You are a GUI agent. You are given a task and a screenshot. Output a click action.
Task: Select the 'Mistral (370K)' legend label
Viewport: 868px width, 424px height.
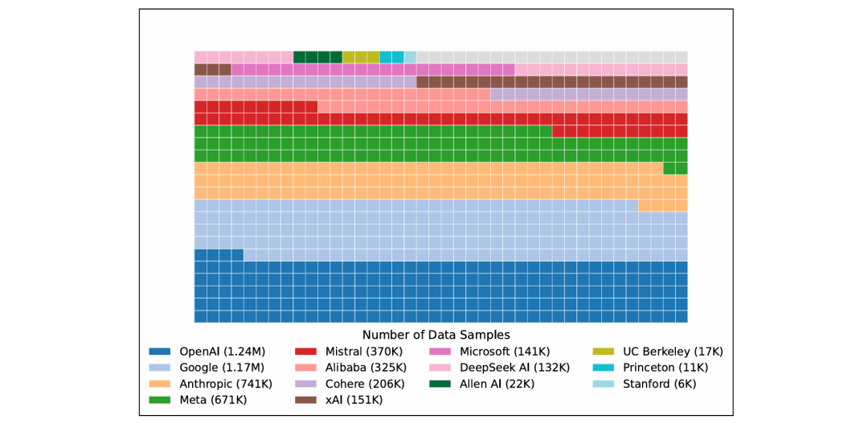tap(364, 352)
